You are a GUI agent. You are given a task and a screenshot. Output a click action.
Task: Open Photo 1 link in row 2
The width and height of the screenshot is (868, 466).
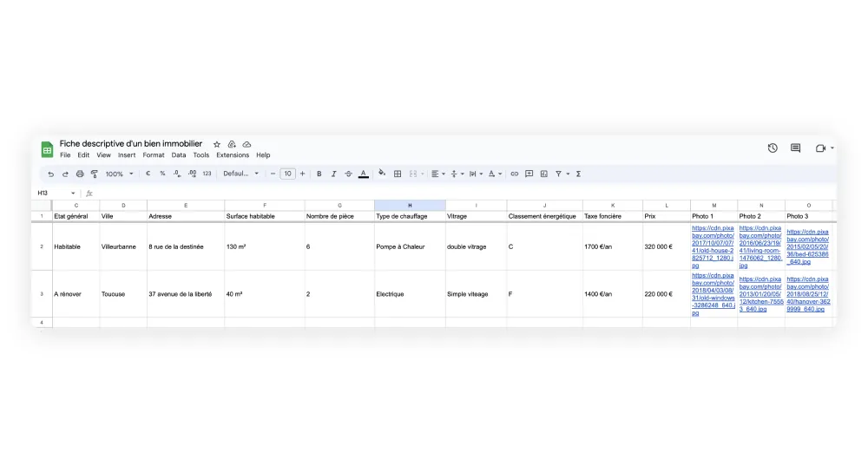[713, 246]
